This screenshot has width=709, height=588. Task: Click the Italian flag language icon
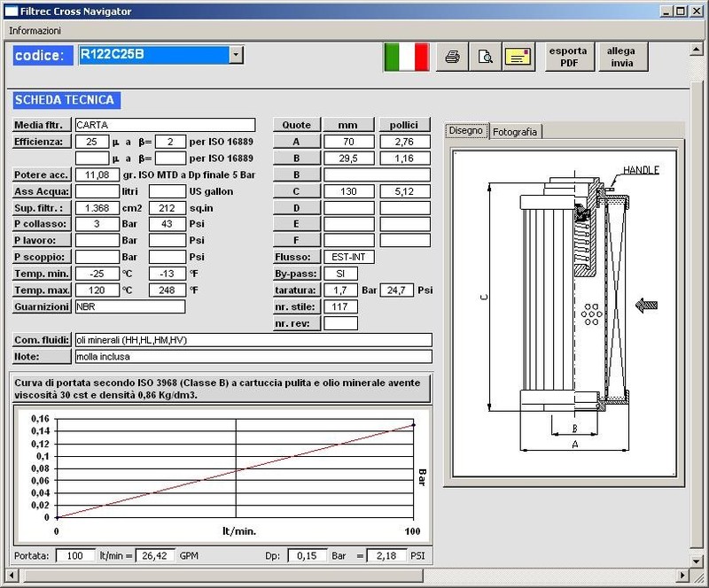tap(407, 57)
